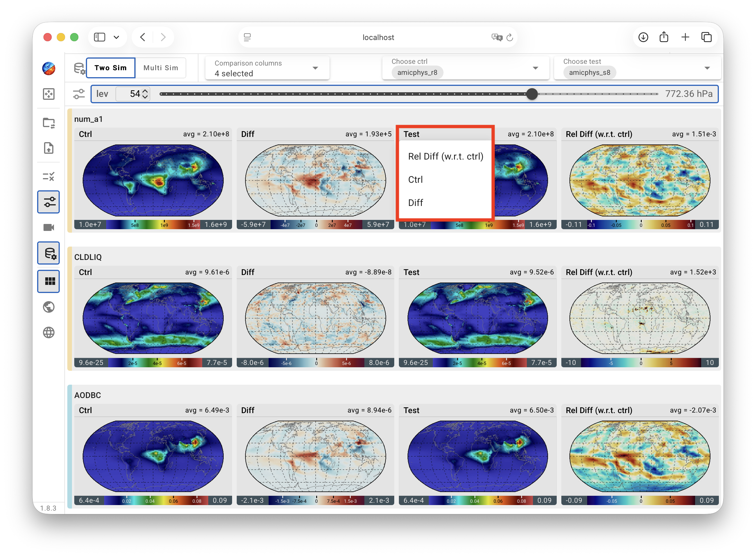Click the AODBC Rel Diff map
Image resolution: width=756 pixels, height=557 pixels.
pyautogui.click(x=640, y=457)
